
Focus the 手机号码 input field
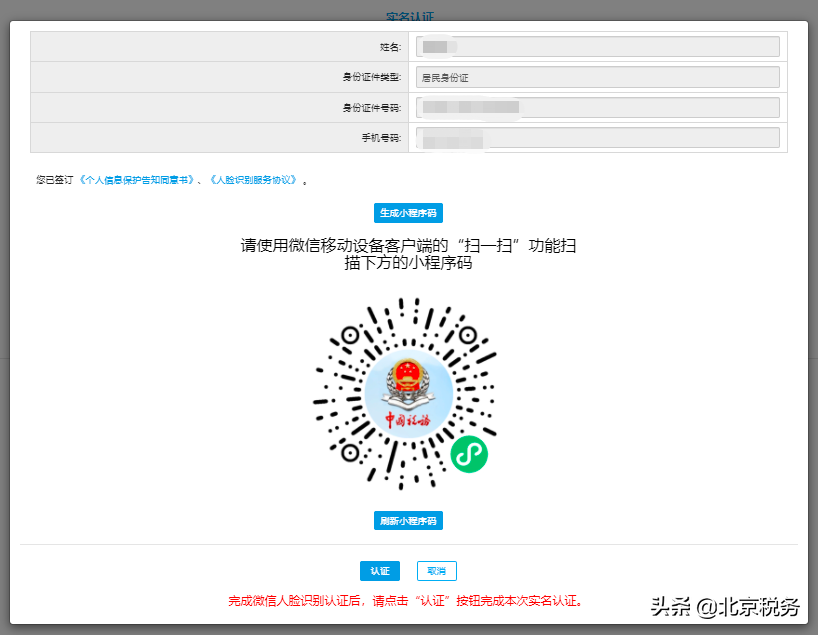597,138
